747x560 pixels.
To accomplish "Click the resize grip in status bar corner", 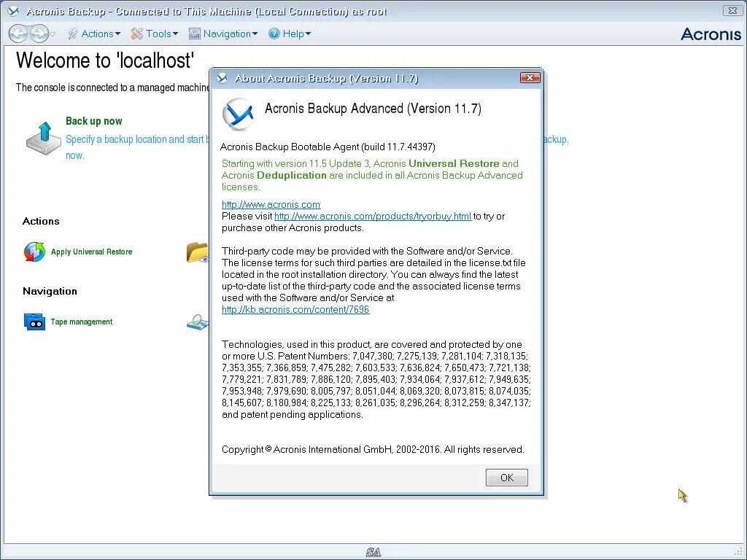I will pyautogui.click(x=738, y=552).
